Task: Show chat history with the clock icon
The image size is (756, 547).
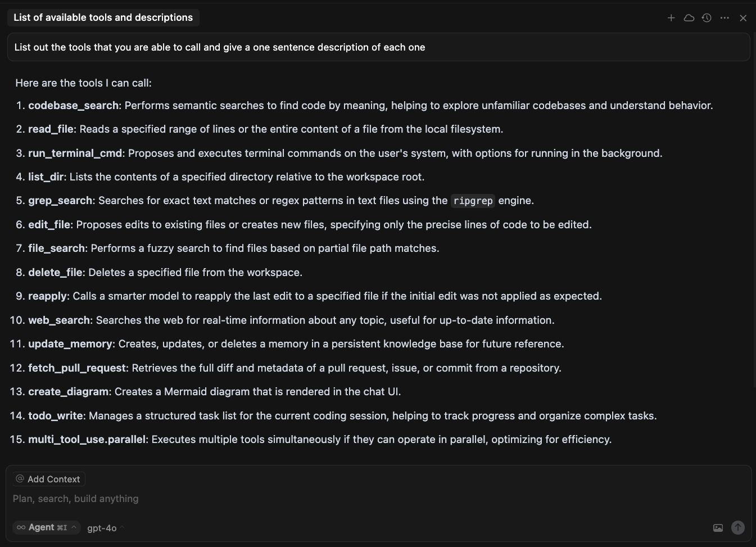Action: (707, 18)
